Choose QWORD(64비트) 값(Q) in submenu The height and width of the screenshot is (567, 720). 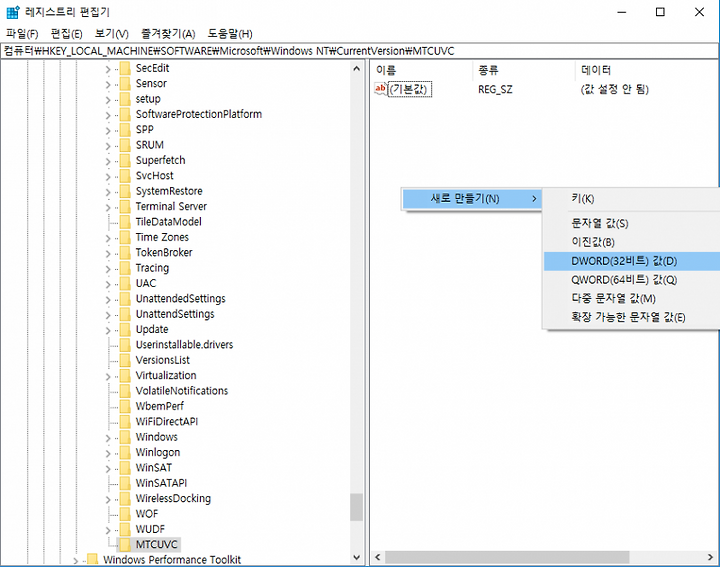coord(631,280)
